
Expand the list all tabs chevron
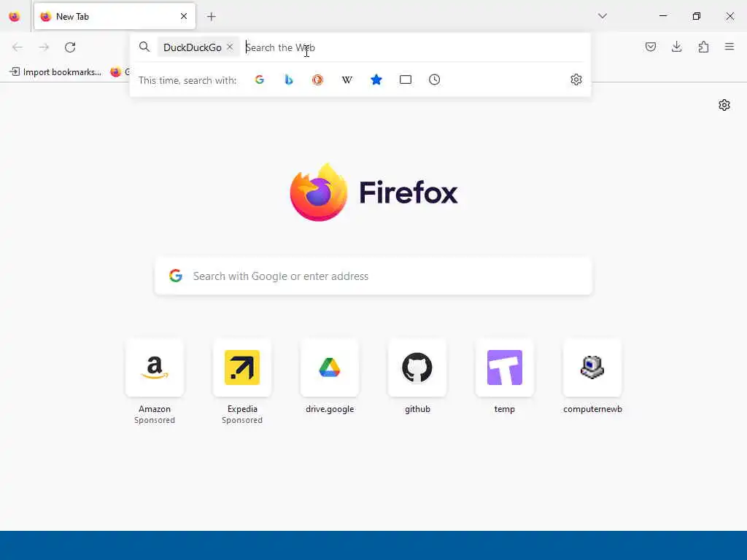602,16
